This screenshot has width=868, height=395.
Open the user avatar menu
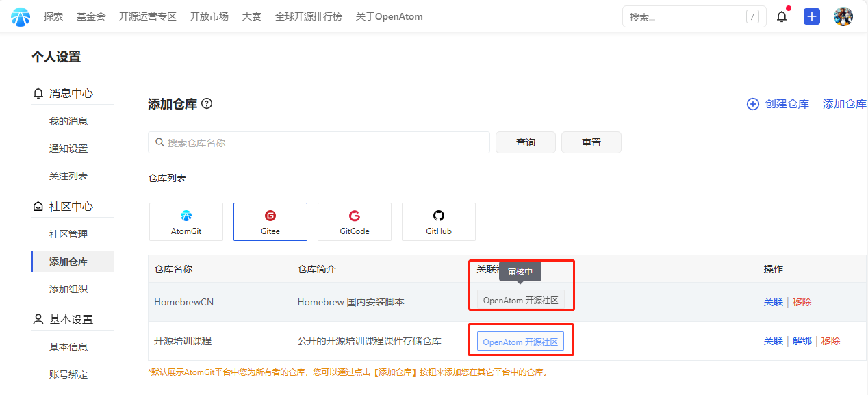tap(843, 16)
